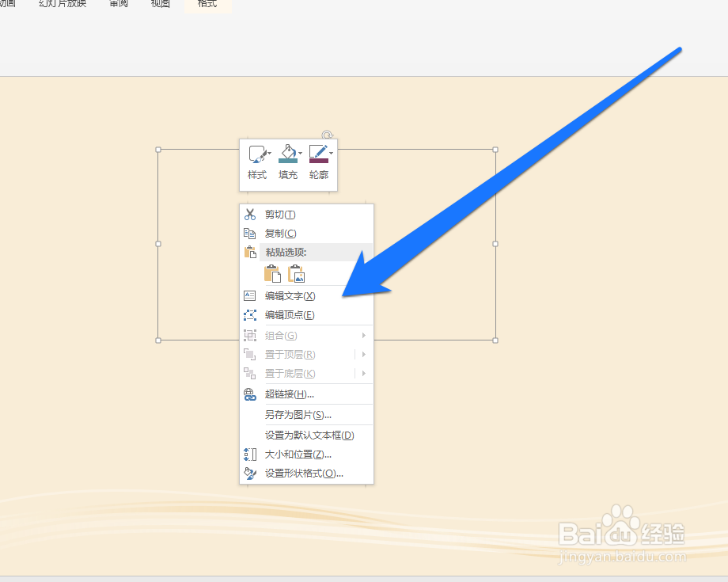Expand the Fill (填充) dropdown arrow
The height and width of the screenshot is (582, 728).
coord(300,153)
